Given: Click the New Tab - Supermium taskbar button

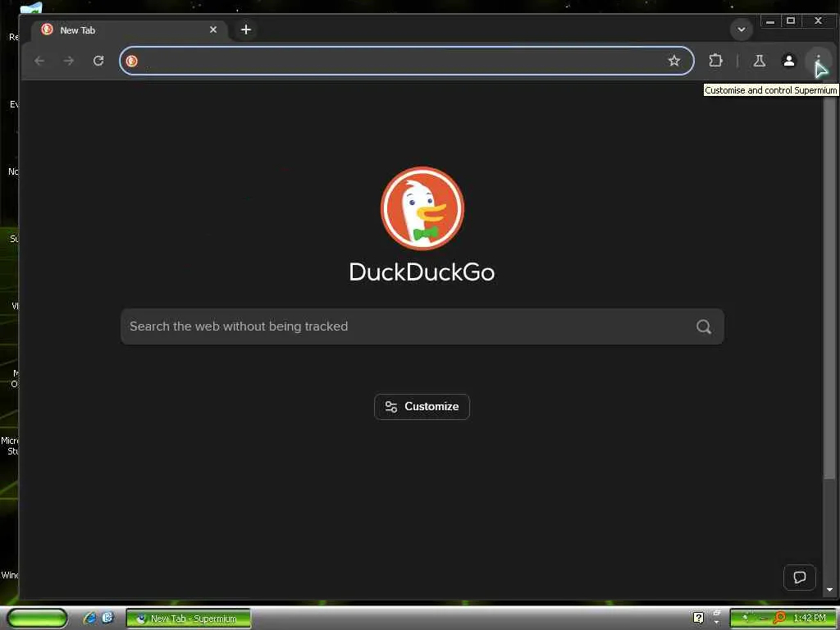Looking at the screenshot, I should pos(188,619).
